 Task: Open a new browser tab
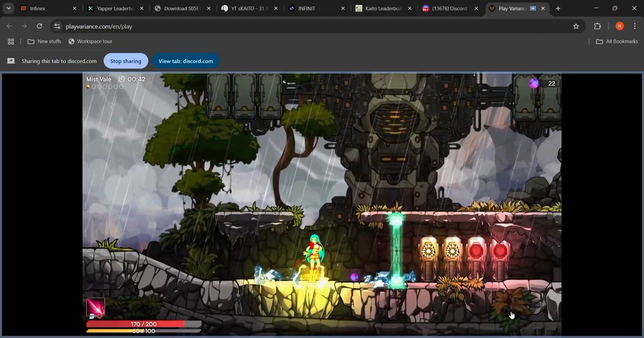558,8
